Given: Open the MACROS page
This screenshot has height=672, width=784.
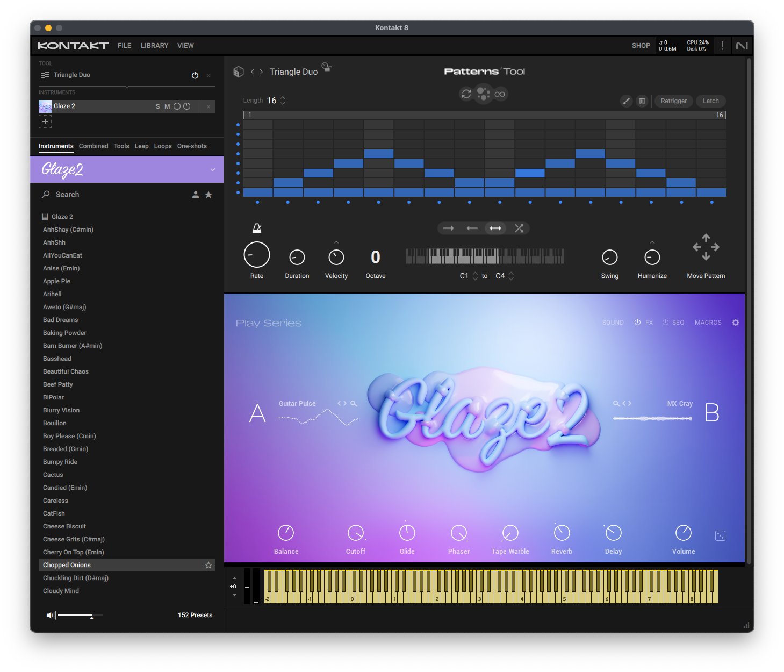Looking at the screenshot, I should click(x=708, y=323).
